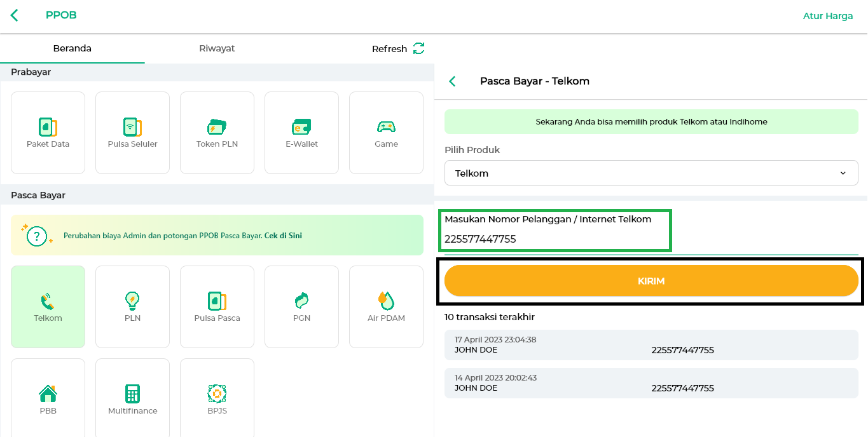Open the Air PDAM tile
Viewport: 868px width, 439px height.
point(386,307)
